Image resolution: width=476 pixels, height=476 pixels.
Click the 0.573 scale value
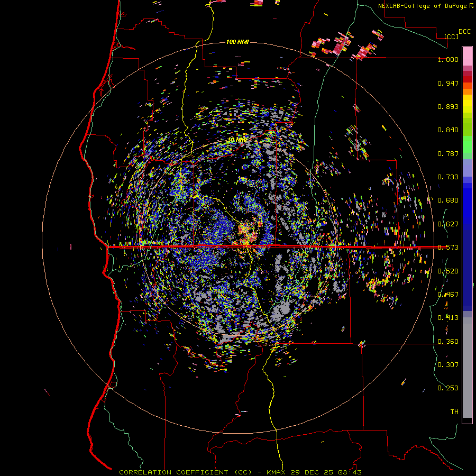point(448,248)
